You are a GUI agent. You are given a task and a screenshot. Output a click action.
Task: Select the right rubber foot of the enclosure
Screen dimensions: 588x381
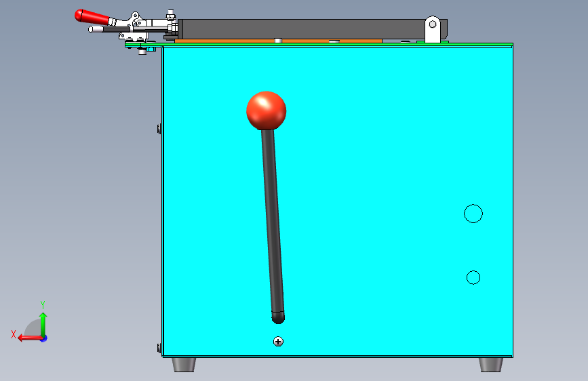click(x=491, y=365)
